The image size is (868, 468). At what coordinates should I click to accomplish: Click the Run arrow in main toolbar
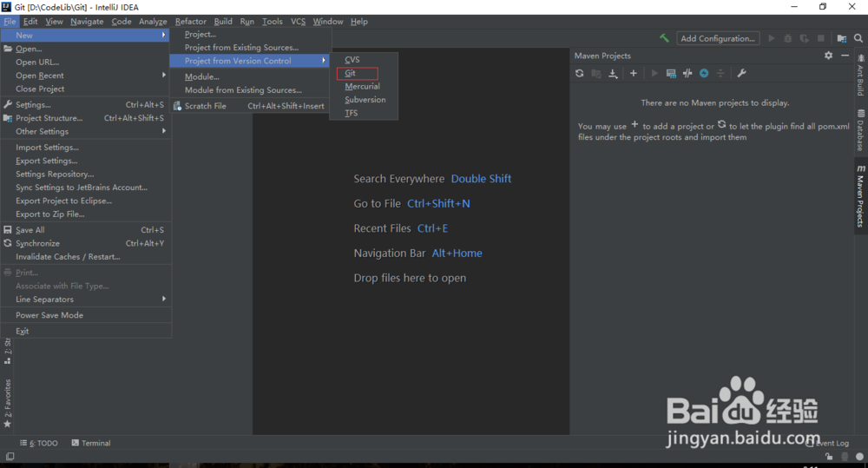click(x=771, y=38)
